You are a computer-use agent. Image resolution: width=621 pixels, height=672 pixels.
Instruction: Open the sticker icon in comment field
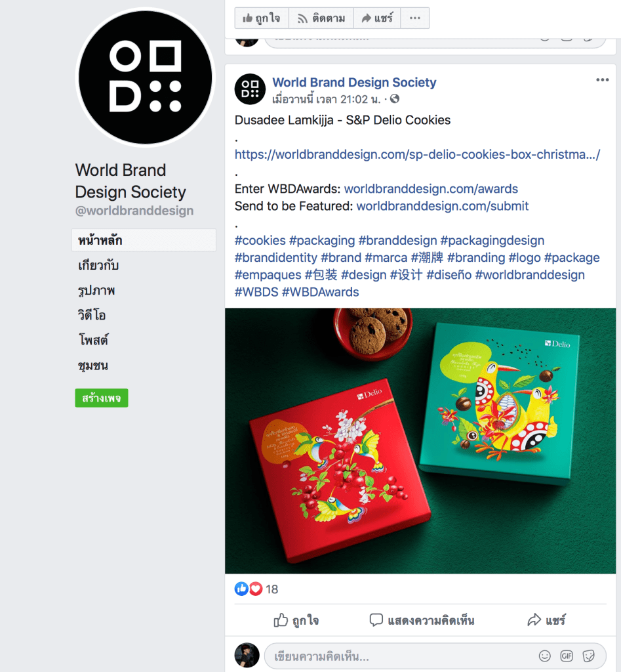589,656
